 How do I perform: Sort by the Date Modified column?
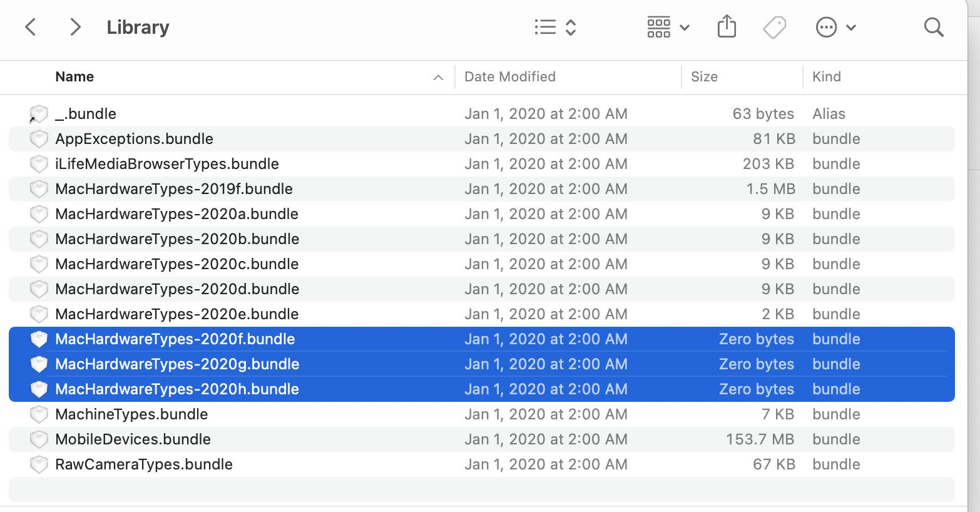[x=510, y=76]
